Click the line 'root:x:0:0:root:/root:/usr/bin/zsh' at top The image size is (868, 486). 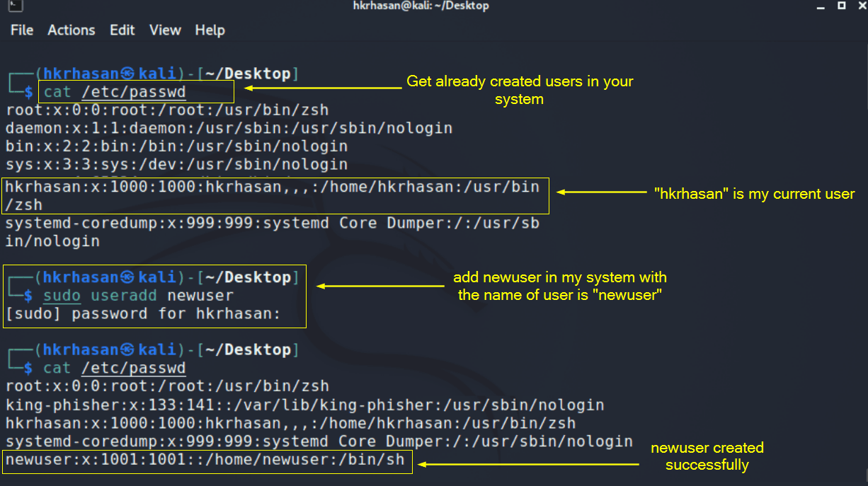[x=167, y=110]
